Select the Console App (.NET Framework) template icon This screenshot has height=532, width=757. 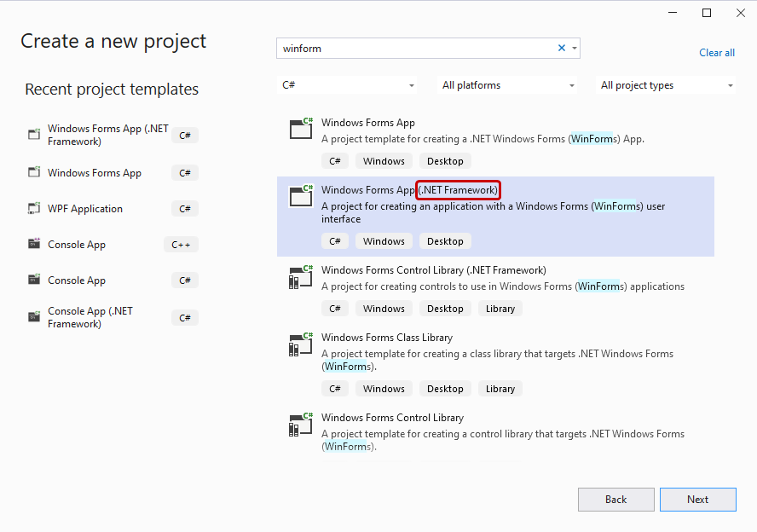point(34,315)
